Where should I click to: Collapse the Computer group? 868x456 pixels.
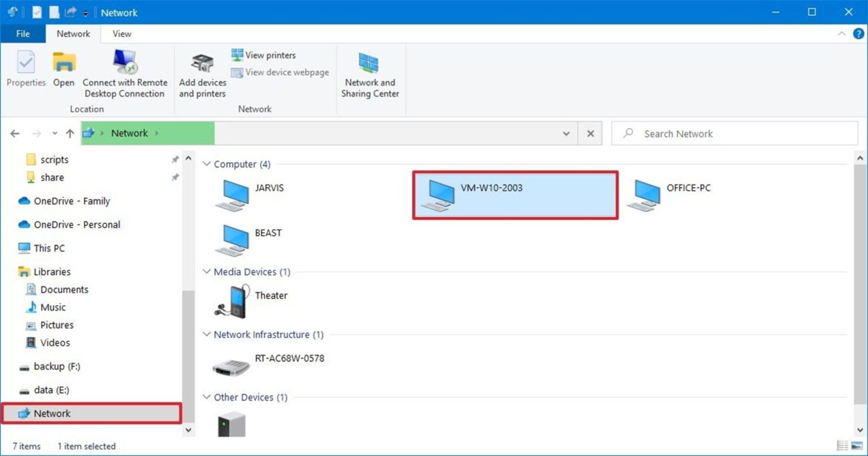207,164
